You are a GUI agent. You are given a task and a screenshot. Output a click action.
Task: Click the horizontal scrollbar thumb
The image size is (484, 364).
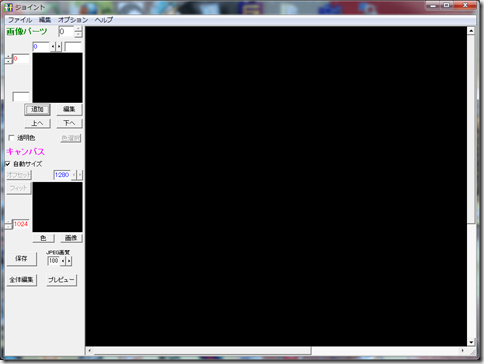pos(203,351)
